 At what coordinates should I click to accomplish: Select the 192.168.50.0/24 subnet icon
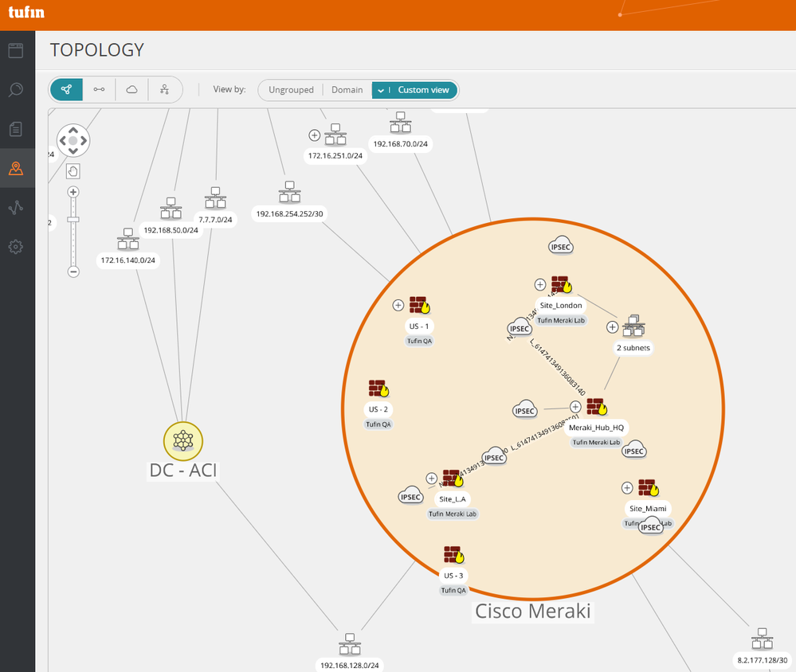click(171, 209)
